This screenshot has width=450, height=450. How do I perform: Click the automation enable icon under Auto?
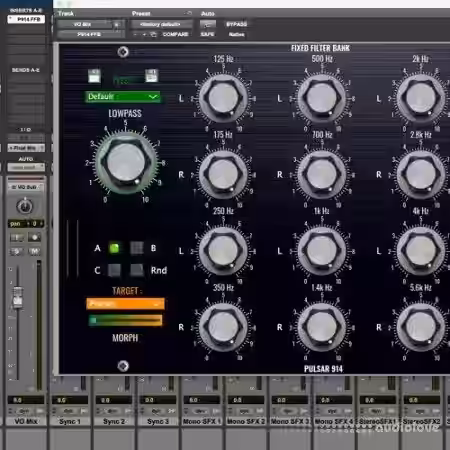click(x=207, y=24)
